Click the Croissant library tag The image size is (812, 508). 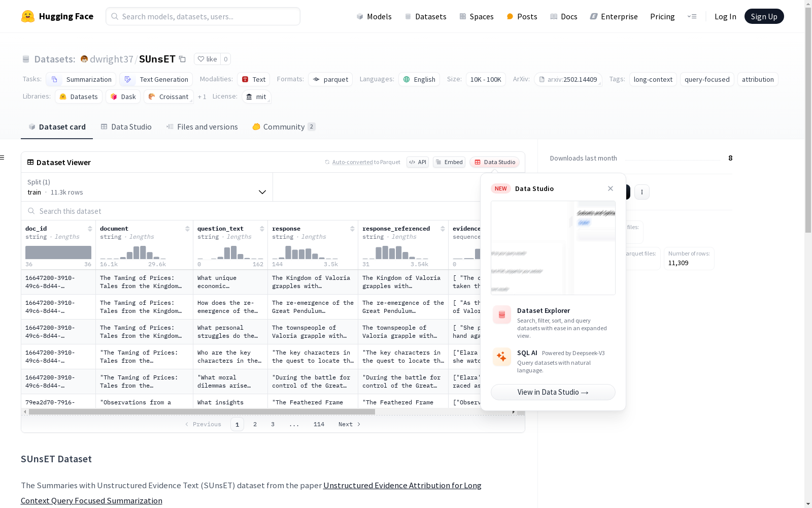coord(168,97)
